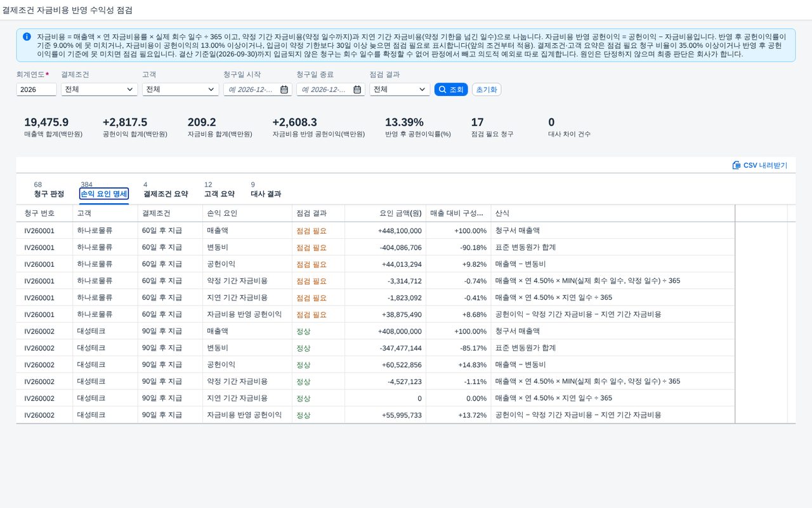The image size is (812, 508).
Task: Click the 조회 search button
Action: coord(451,90)
